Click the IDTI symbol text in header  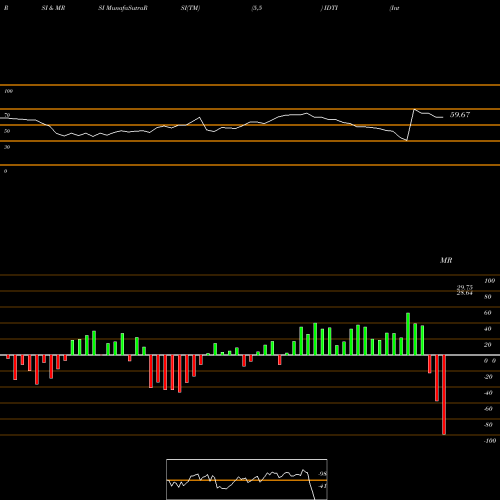click(x=331, y=8)
